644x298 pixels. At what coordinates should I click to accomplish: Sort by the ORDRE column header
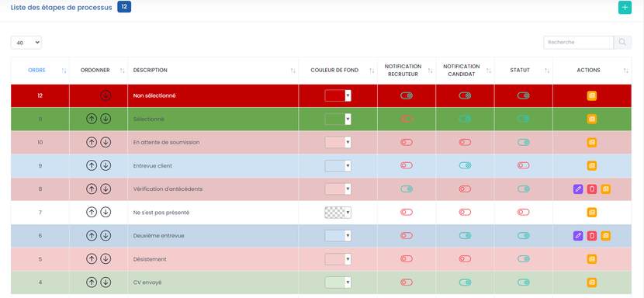(x=40, y=71)
